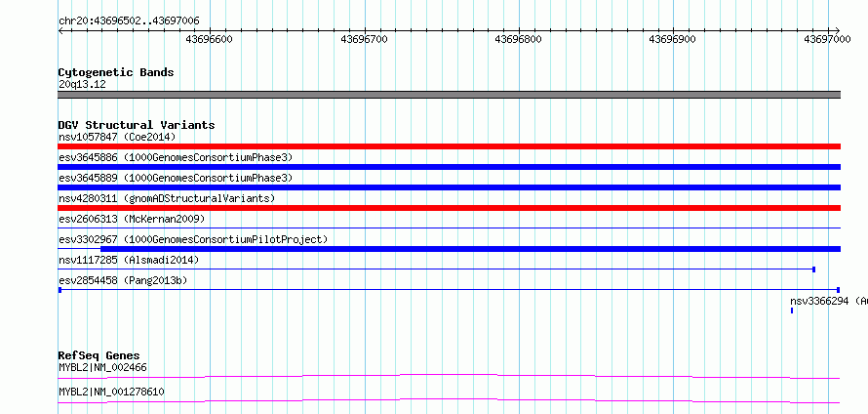
Task: Click the end cap of nsv1117285 line
Action: point(813,269)
